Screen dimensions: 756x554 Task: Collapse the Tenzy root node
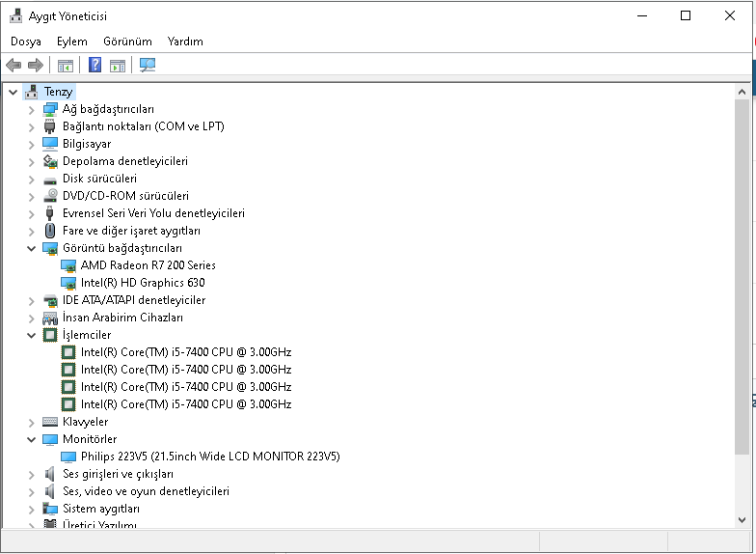[x=13, y=92]
